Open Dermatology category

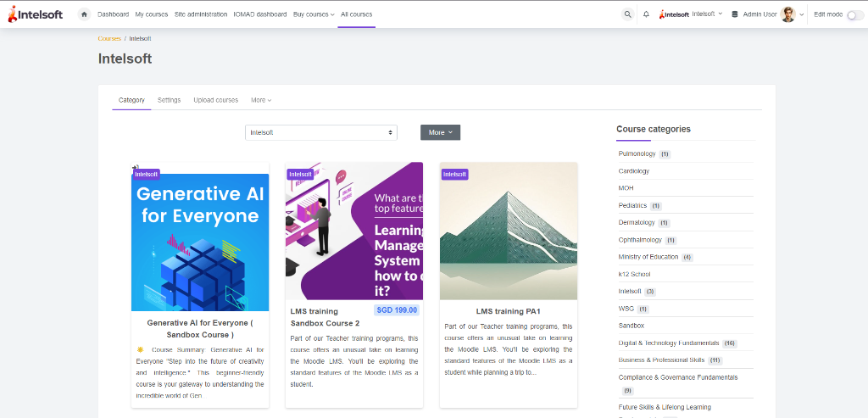637,222
